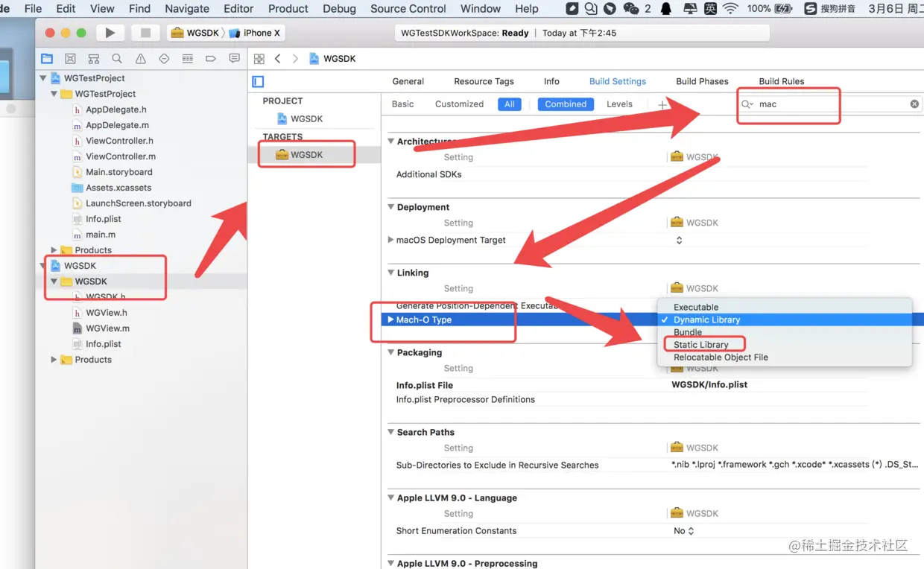Open the Find navigator magnifier icon
This screenshot has height=569, width=924.
coord(117,59)
